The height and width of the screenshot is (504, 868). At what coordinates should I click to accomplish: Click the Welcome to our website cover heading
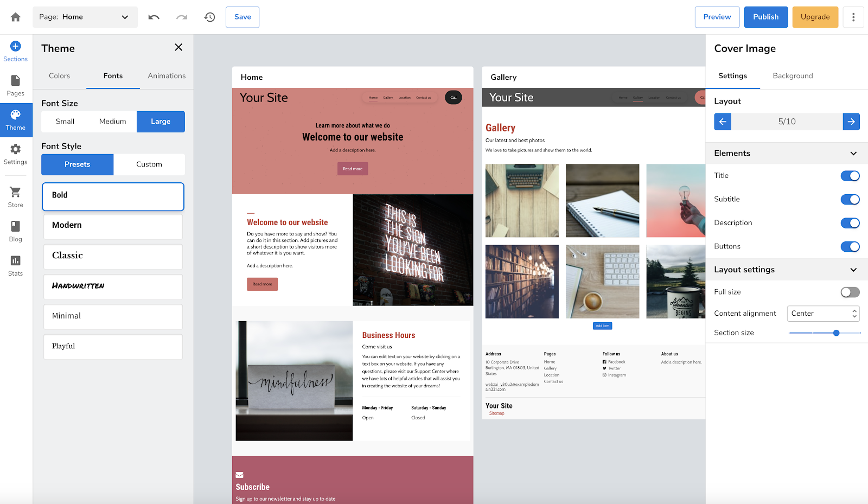point(353,137)
